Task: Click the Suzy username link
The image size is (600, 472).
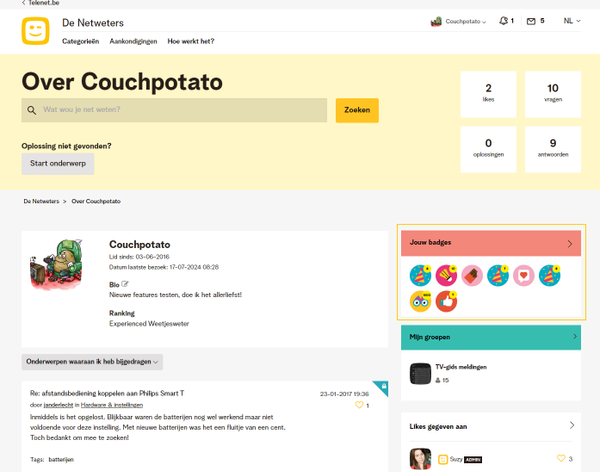Action: [456, 459]
